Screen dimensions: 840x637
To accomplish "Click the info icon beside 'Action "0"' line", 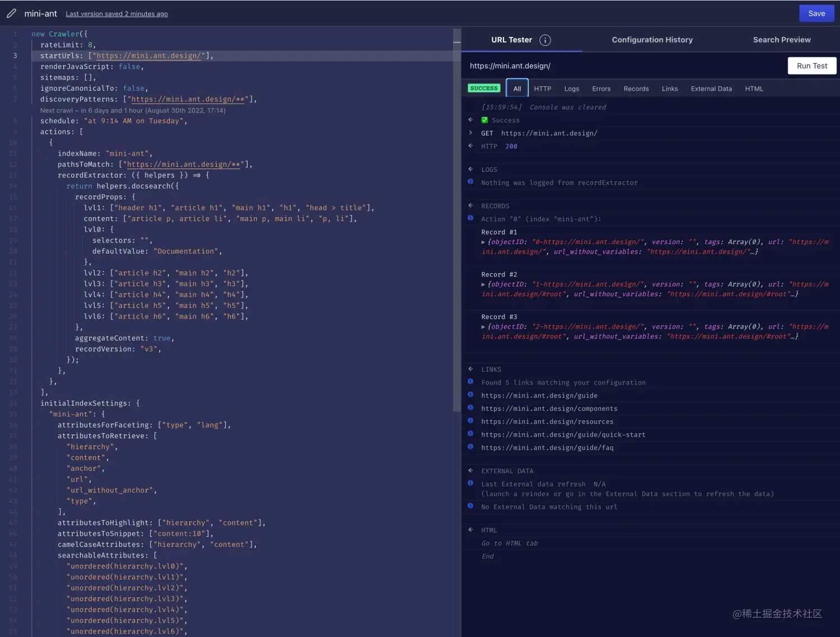I will click(470, 218).
